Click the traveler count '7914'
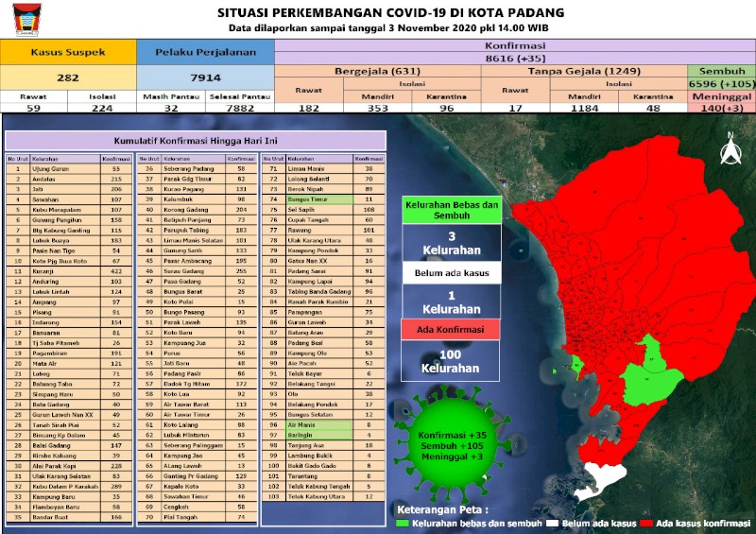Image resolution: width=756 pixels, height=534 pixels. tap(205, 78)
